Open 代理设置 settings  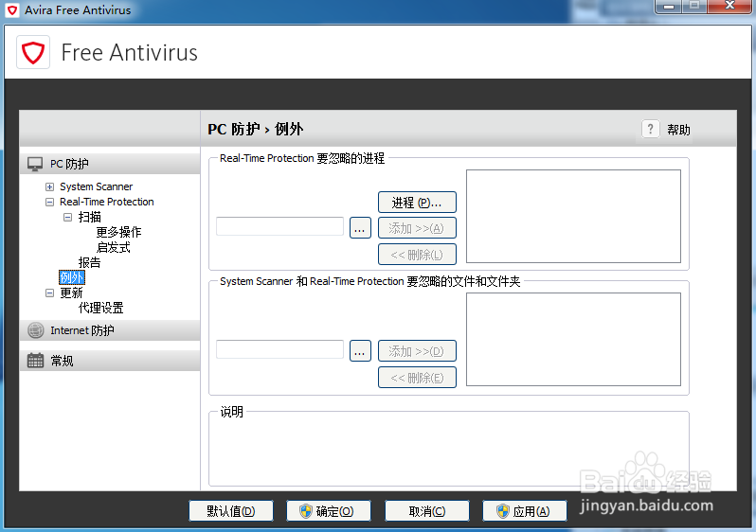[x=100, y=308]
